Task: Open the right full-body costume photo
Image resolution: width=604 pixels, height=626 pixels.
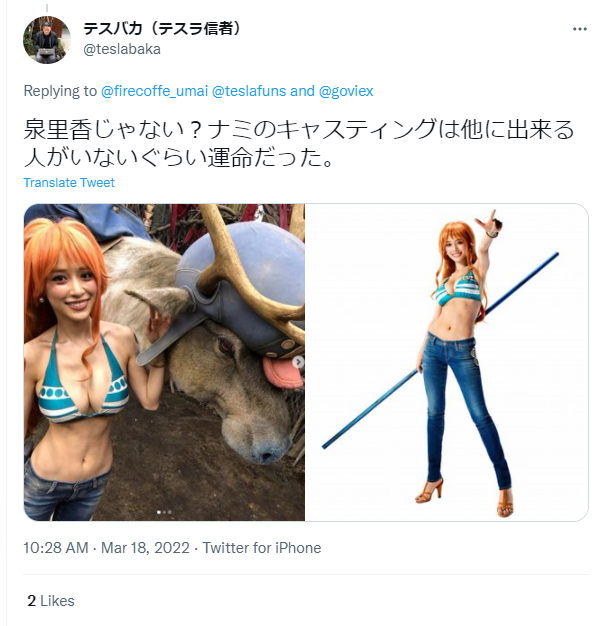Action: (x=446, y=362)
